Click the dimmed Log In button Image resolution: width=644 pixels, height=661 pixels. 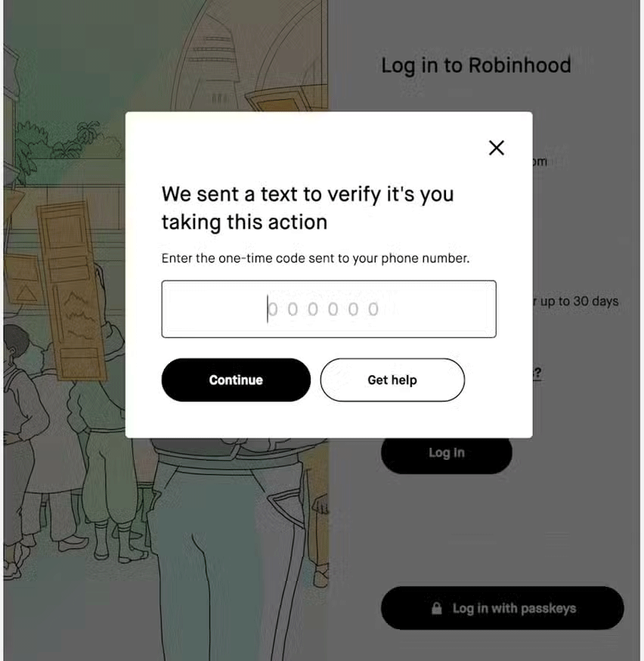coord(447,453)
